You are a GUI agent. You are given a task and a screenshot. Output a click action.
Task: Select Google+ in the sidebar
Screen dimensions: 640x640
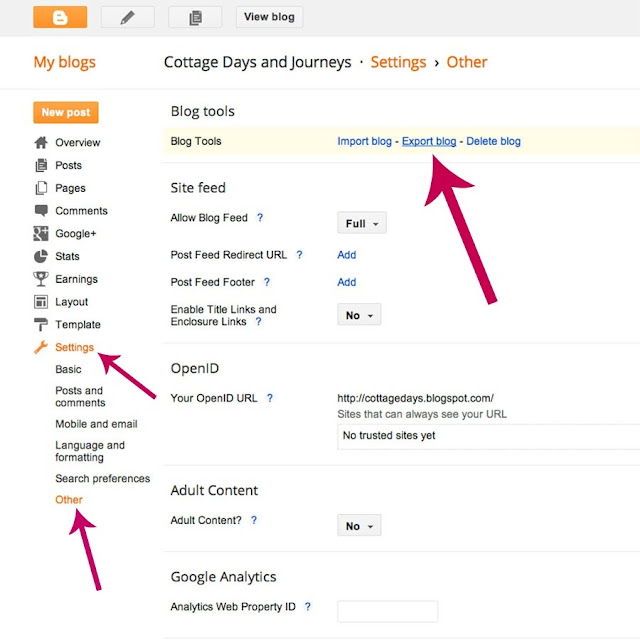[x=76, y=233]
